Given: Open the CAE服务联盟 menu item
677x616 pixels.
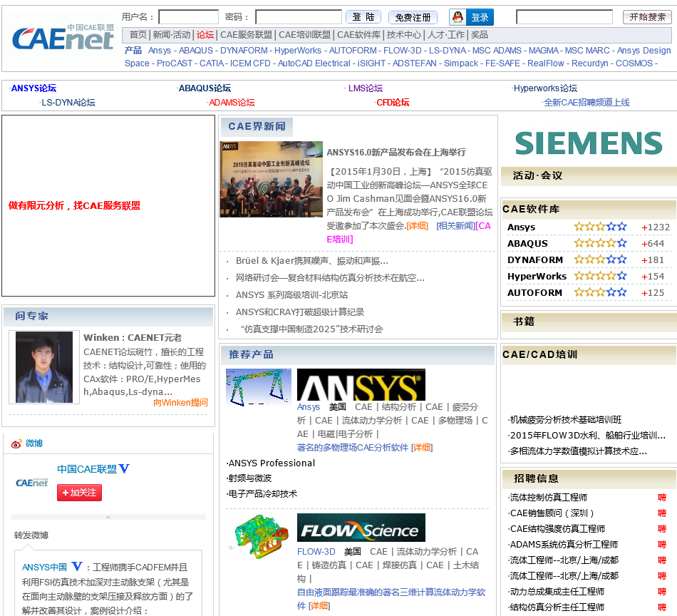Looking at the screenshot, I should point(246,34).
